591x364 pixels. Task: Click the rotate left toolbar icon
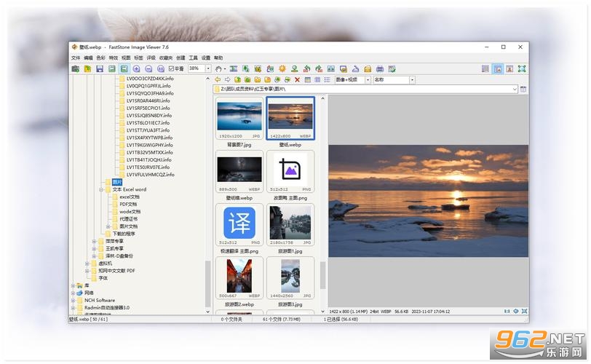(x=307, y=69)
